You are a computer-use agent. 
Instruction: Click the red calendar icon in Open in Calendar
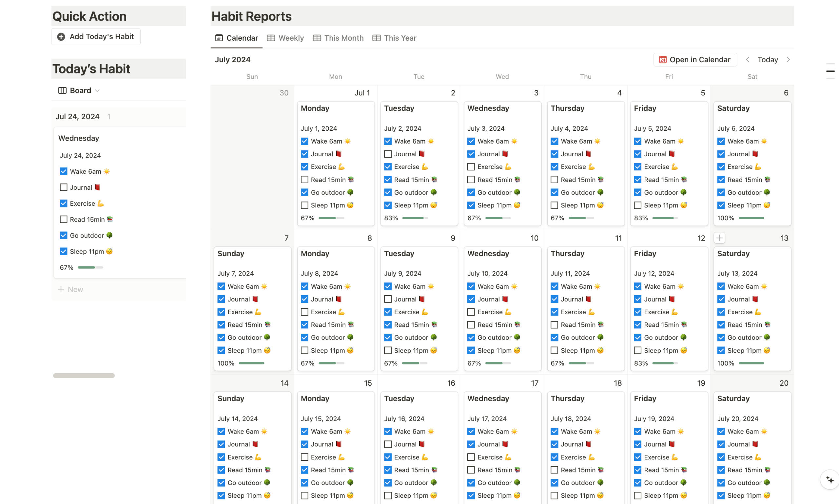pyautogui.click(x=662, y=60)
